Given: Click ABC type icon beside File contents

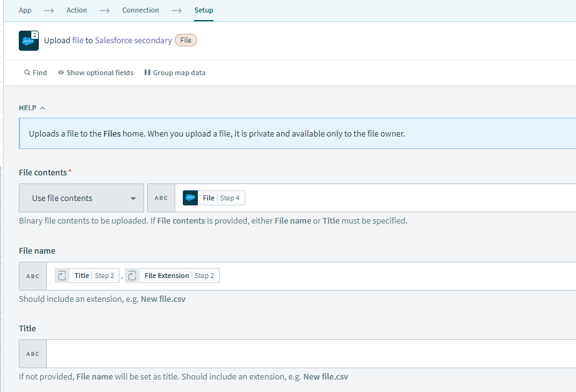Looking at the screenshot, I should [161, 198].
